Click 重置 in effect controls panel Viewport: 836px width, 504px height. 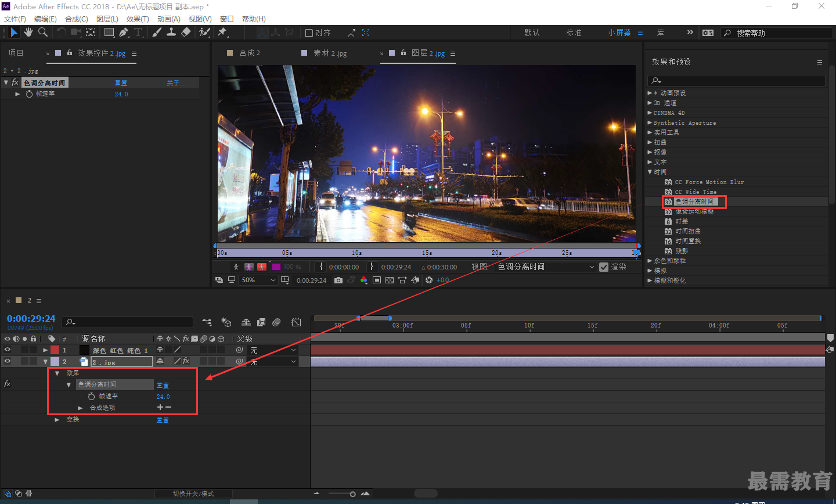121,83
